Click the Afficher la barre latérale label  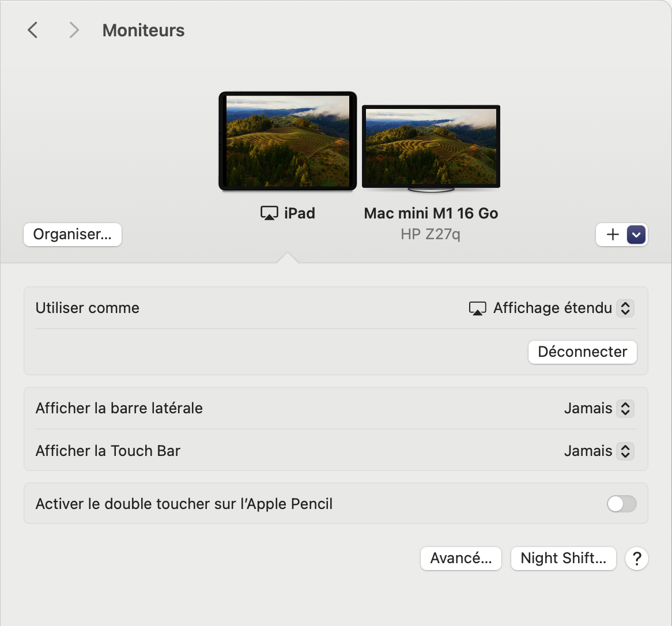pos(119,408)
